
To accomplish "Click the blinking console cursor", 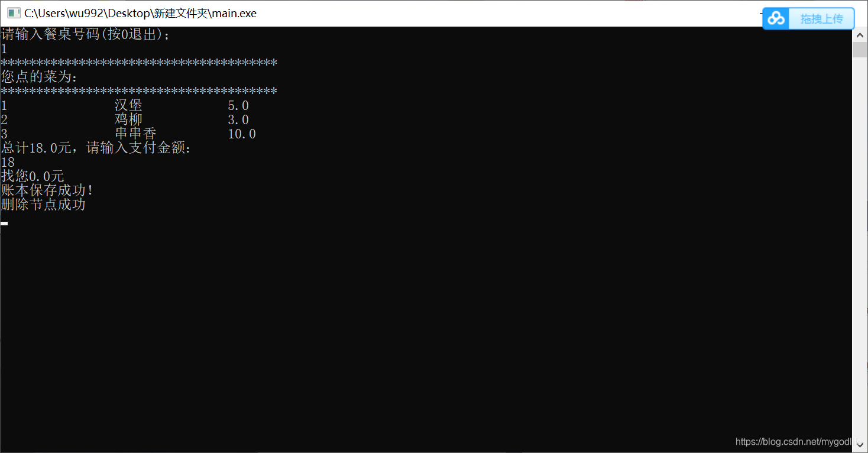I will click(4, 224).
